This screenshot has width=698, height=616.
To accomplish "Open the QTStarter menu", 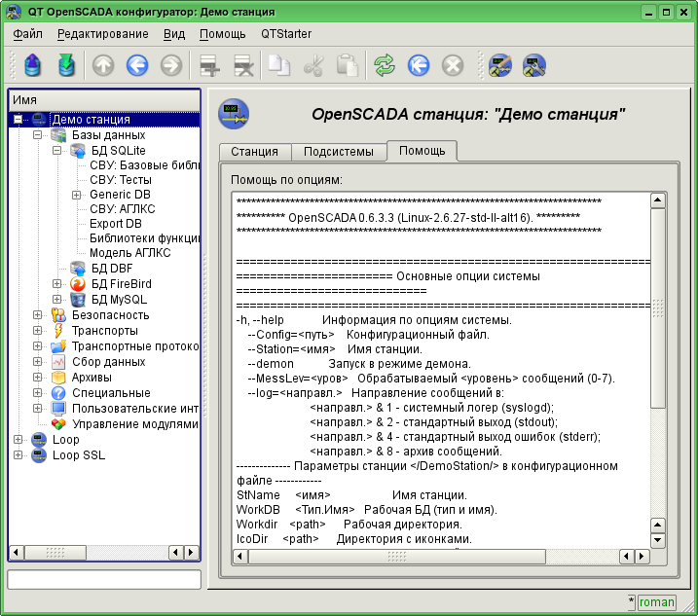I will click(x=286, y=34).
